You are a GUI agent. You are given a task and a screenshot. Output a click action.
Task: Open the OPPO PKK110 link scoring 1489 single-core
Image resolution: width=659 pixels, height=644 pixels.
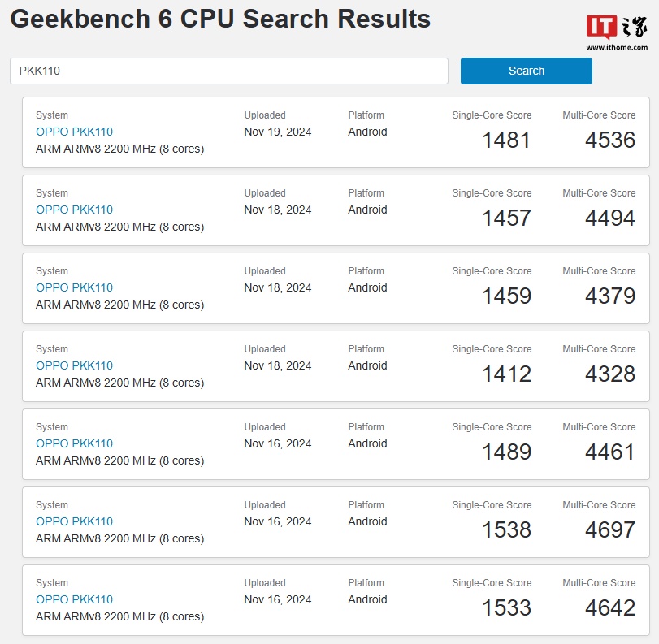pyautogui.click(x=74, y=443)
